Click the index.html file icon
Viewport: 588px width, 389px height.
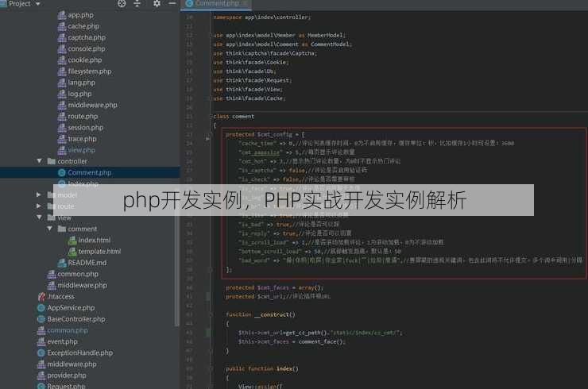pos(72,240)
